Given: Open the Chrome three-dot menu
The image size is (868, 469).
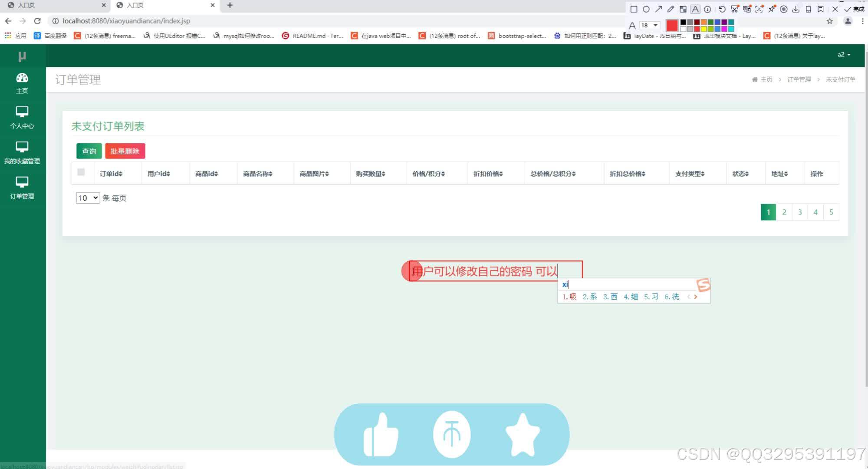Looking at the screenshot, I should click(x=862, y=21).
